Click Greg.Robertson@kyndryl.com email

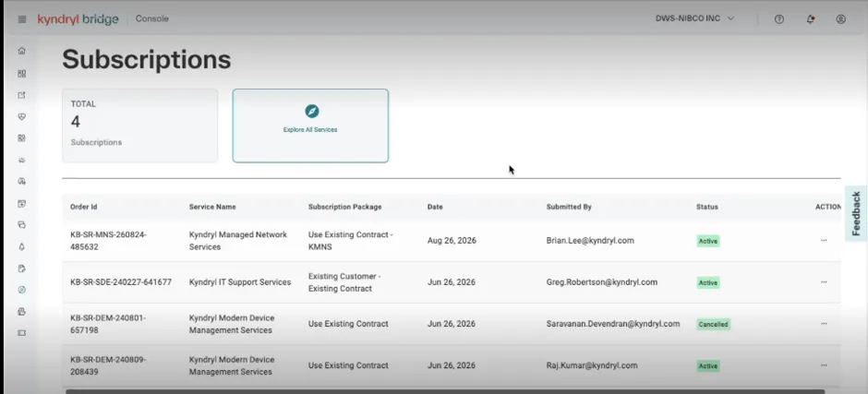(602, 282)
